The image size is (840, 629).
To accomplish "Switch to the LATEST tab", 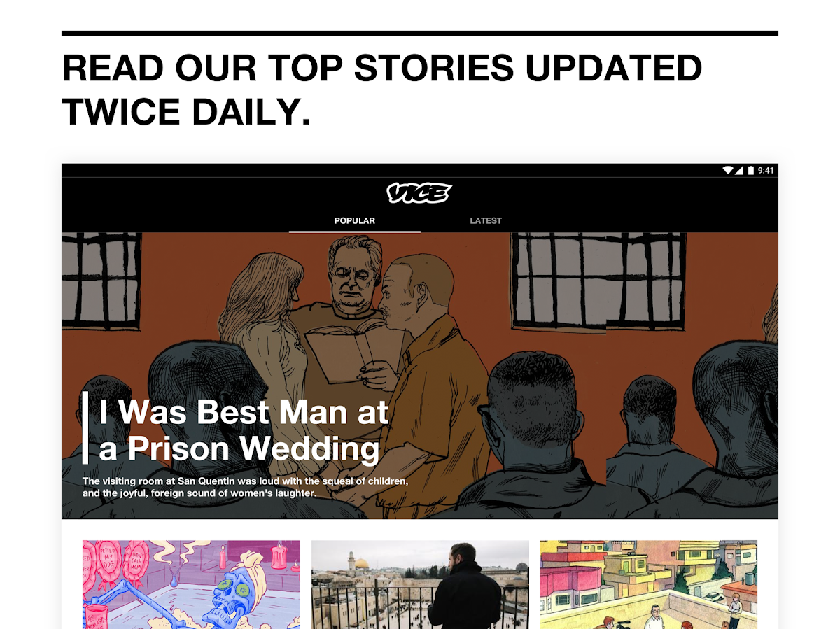I will point(486,220).
